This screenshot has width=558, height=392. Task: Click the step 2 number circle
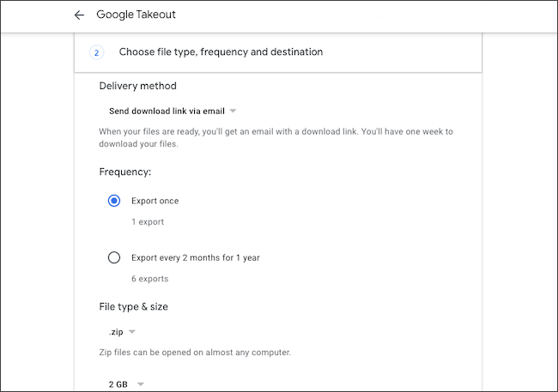[x=97, y=52]
